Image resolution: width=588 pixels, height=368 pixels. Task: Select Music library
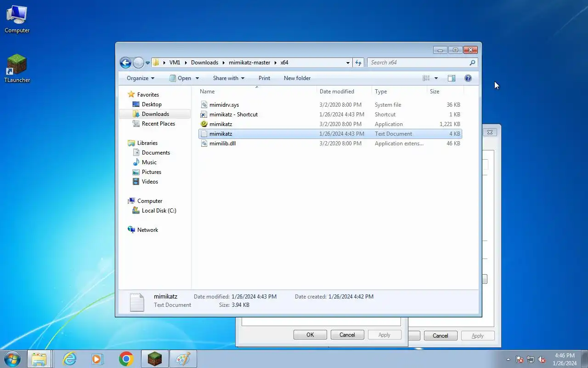(x=149, y=162)
